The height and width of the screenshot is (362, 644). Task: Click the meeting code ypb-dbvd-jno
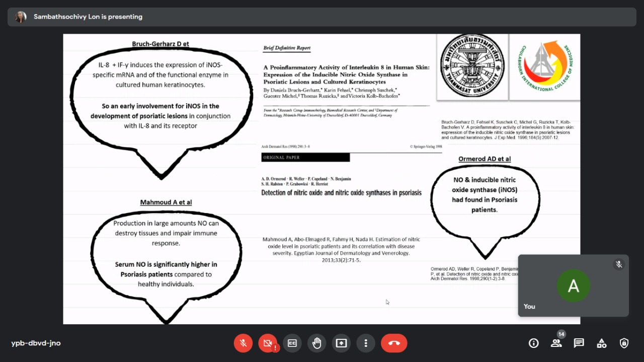pos(36,343)
